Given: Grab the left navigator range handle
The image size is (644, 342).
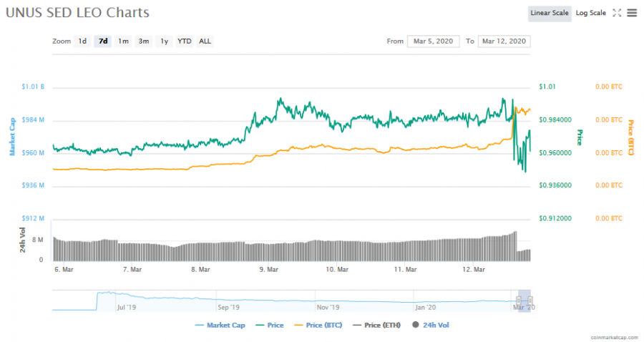Looking at the screenshot, I should click(x=519, y=301).
